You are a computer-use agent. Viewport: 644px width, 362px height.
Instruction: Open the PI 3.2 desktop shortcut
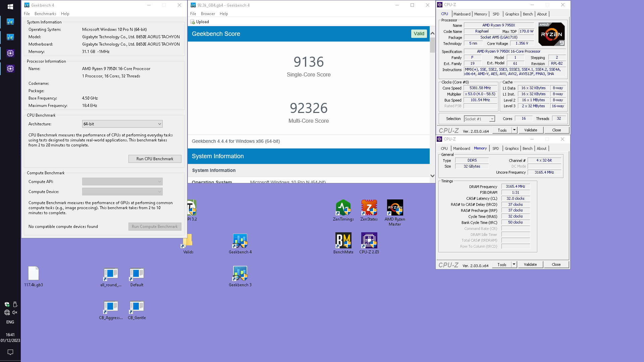pyautogui.click(x=192, y=210)
